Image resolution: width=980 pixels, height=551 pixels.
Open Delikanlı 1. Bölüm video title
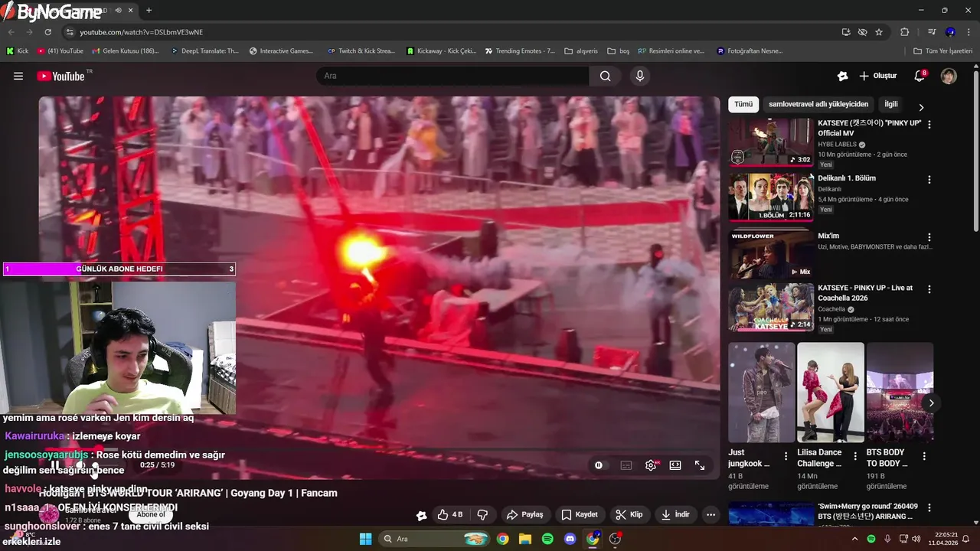[847, 178]
